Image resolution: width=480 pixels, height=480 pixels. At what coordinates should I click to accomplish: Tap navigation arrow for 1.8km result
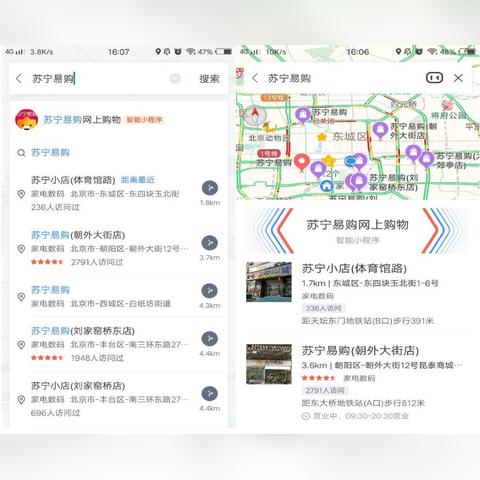tap(210, 188)
